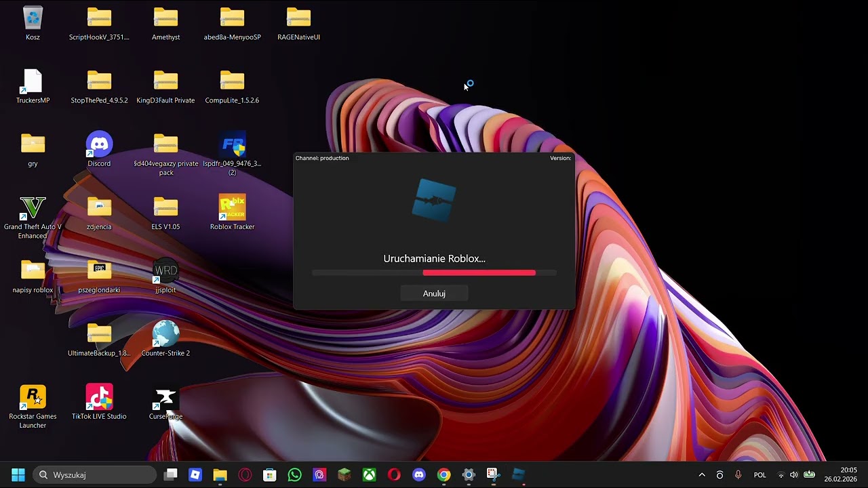
Task: Click the Wyszukaj taskbar search box
Action: pyautogui.click(x=95, y=475)
